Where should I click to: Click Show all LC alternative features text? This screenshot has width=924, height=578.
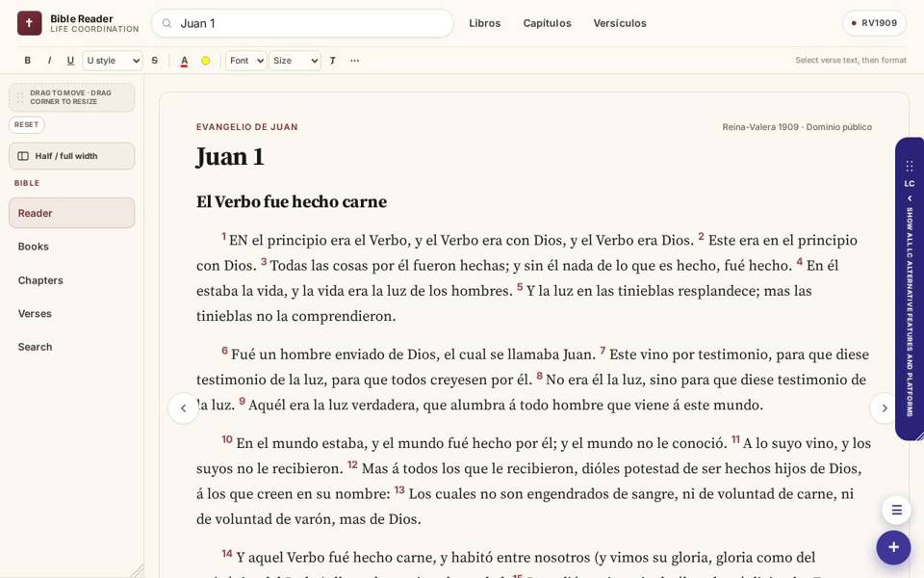click(x=910, y=312)
